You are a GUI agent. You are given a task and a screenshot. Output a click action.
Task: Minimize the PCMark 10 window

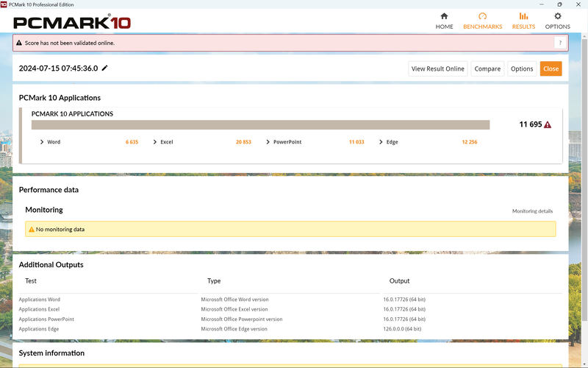click(x=542, y=4)
